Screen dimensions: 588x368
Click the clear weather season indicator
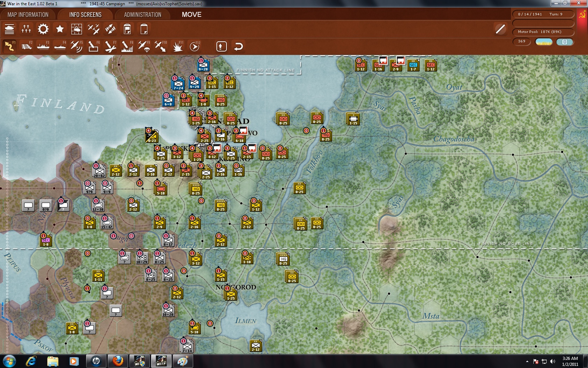pyautogui.click(x=544, y=42)
